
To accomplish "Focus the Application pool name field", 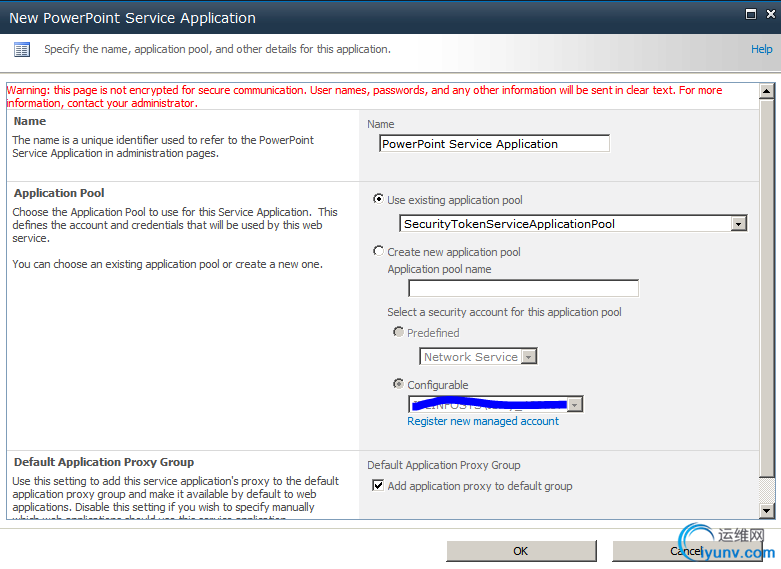I will (523, 289).
